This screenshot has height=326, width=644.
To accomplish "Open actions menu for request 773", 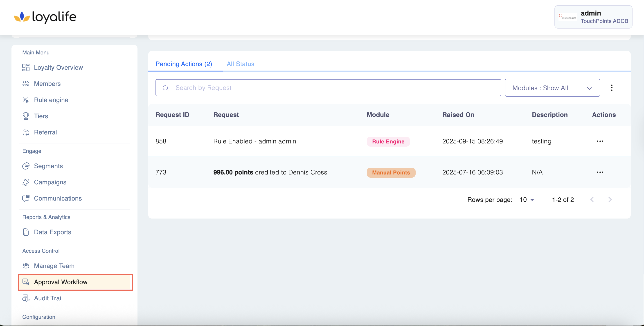I will (x=600, y=172).
